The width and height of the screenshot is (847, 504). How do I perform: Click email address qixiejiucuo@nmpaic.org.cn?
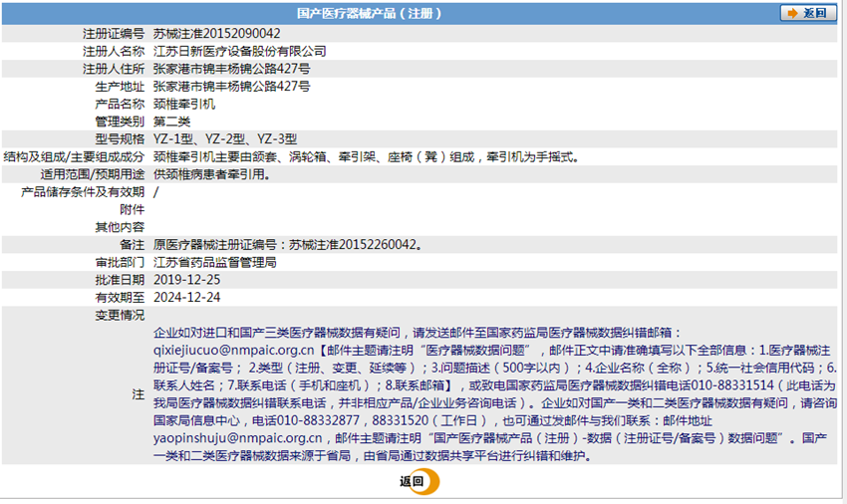233,350
